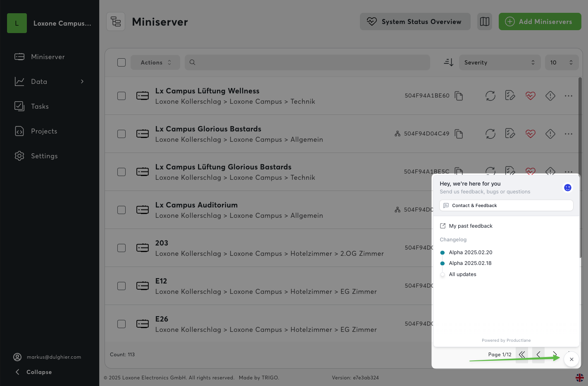
Task: Select the checkbox for Lx Campus Auditorium
Action: point(121,210)
